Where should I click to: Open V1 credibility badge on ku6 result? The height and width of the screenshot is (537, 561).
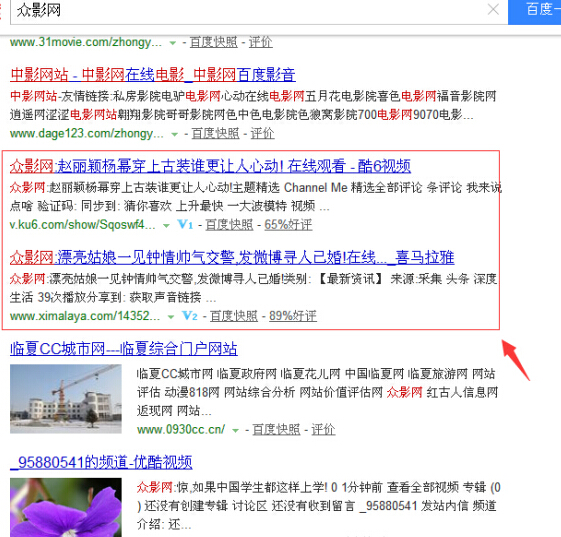point(185,225)
